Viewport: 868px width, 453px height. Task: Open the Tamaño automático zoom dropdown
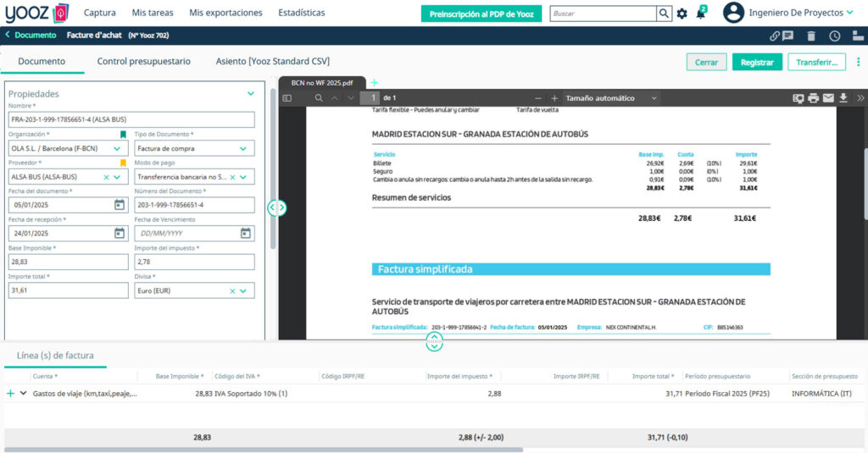click(x=611, y=98)
